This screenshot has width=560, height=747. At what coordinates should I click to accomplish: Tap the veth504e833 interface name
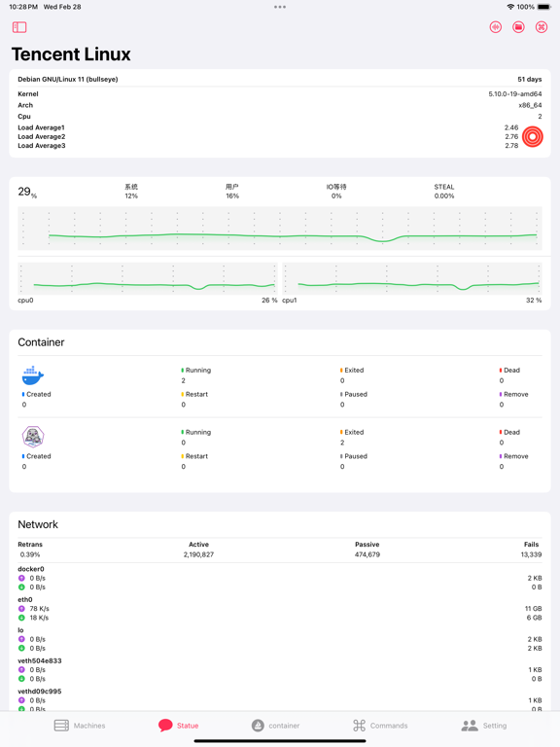tap(40, 660)
